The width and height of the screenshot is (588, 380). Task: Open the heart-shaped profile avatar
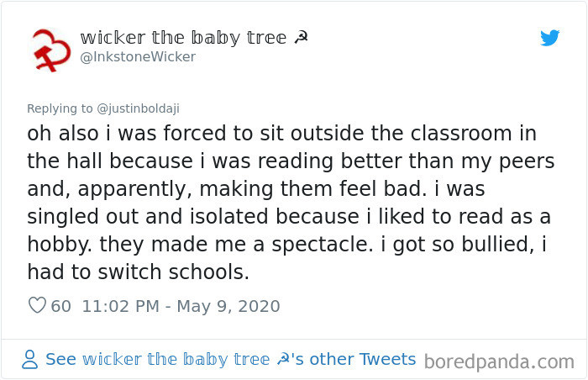[x=50, y=49]
